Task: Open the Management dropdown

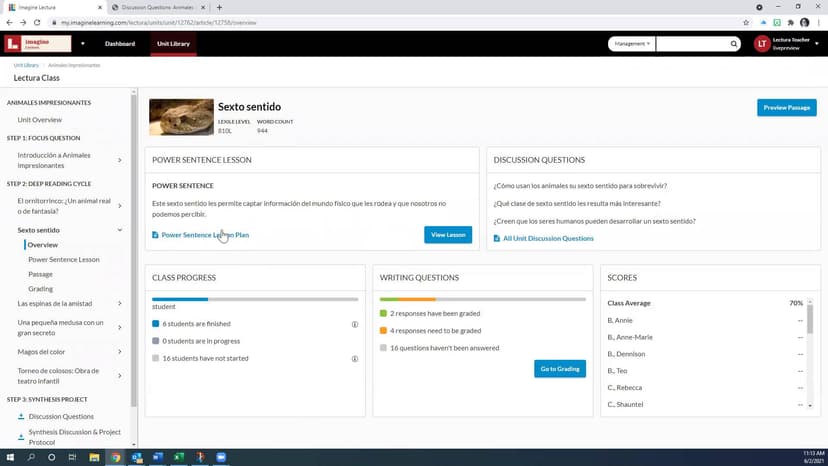Action: pos(632,44)
